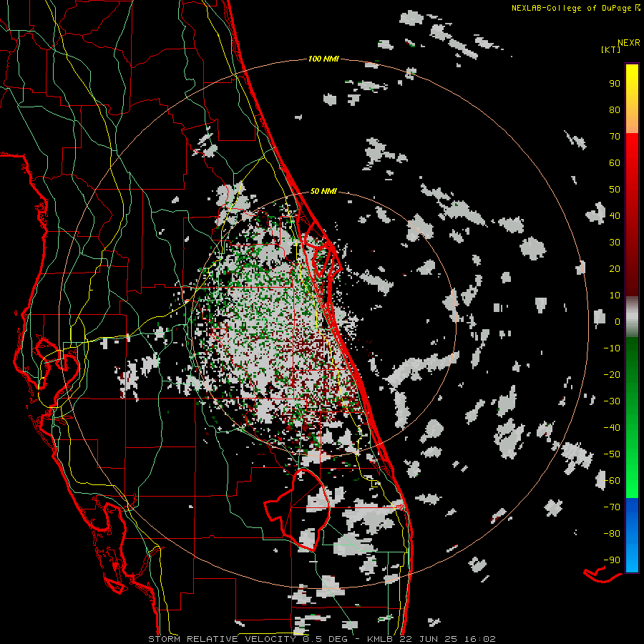Click the blue segment of the color bar
The height and width of the screenshot is (644, 644).
[x=632, y=535]
